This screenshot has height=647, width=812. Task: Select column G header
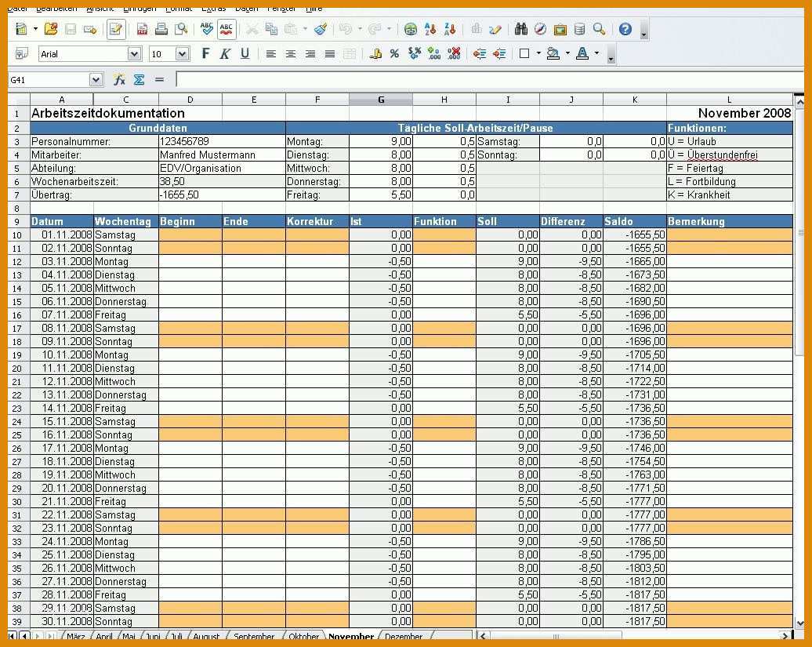click(x=381, y=100)
